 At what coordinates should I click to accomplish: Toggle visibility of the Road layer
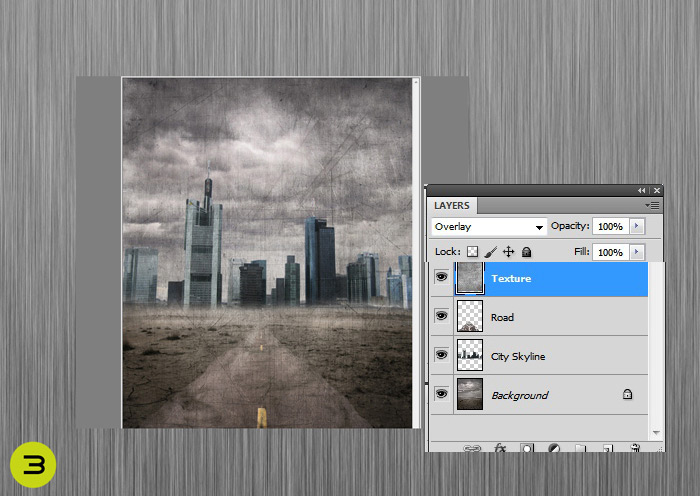(x=441, y=317)
